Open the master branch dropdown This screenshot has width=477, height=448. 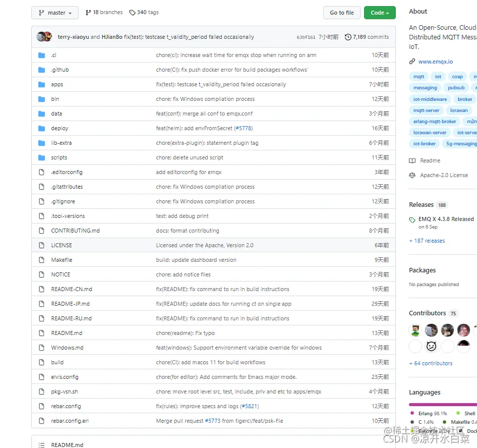(x=55, y=13)
